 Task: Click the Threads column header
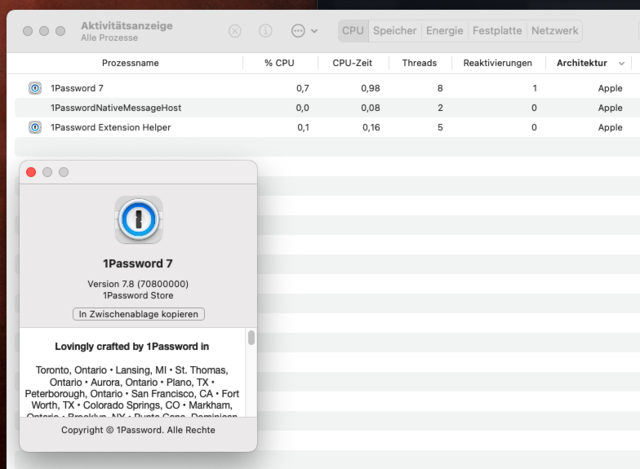[419, 63]
